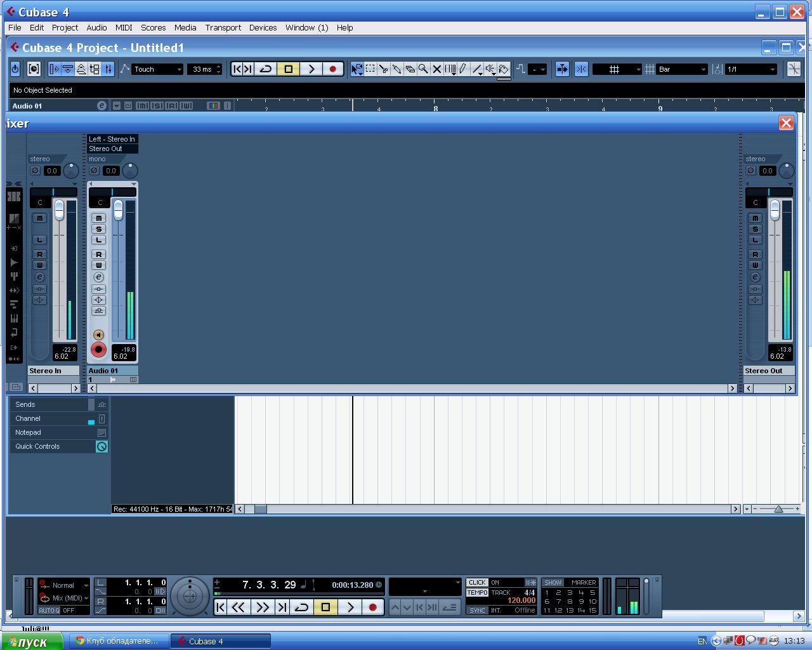812x650 pixels.
Task: Click the SHOW markers button on Transport
Action: (x=553, y=583)
